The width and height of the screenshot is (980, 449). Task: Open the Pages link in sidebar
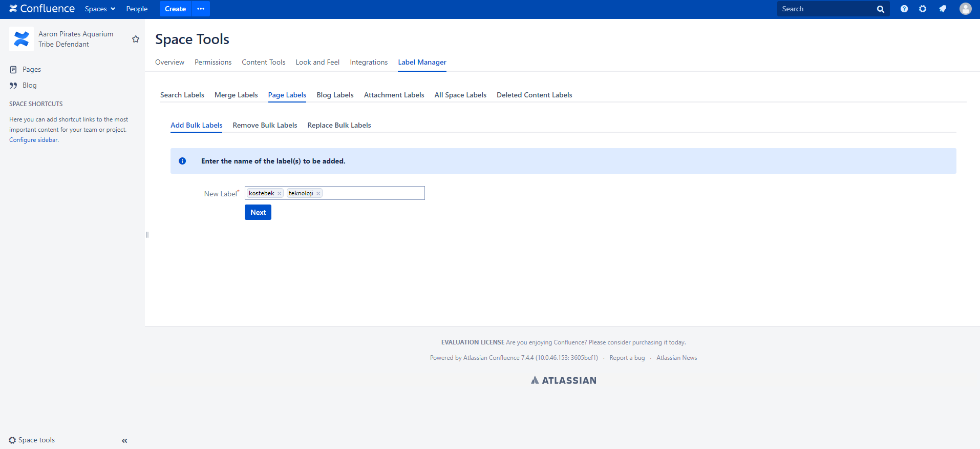[32, 69]
